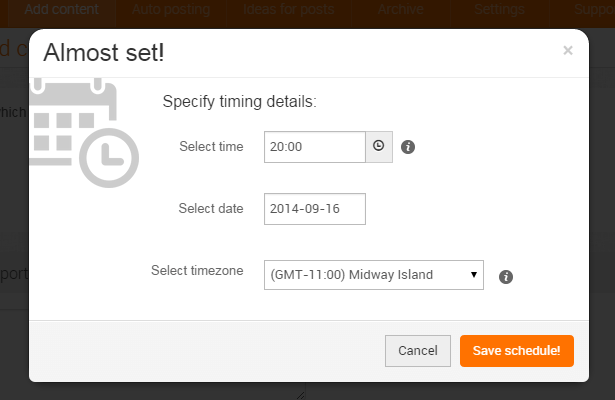
Task: Expand the timezone dropdown arrow
Action: pos(474,275)
